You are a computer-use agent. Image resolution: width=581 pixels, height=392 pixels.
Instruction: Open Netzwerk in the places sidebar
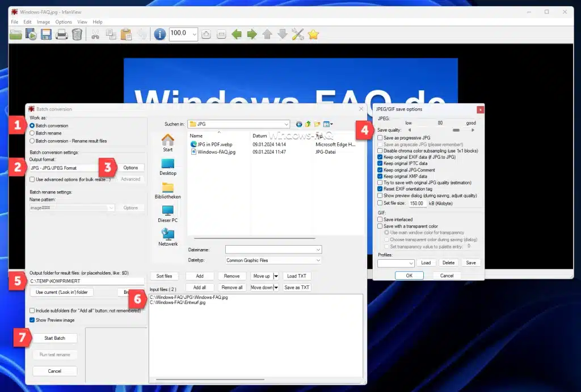pyautogui.click(x=168, y=238)
